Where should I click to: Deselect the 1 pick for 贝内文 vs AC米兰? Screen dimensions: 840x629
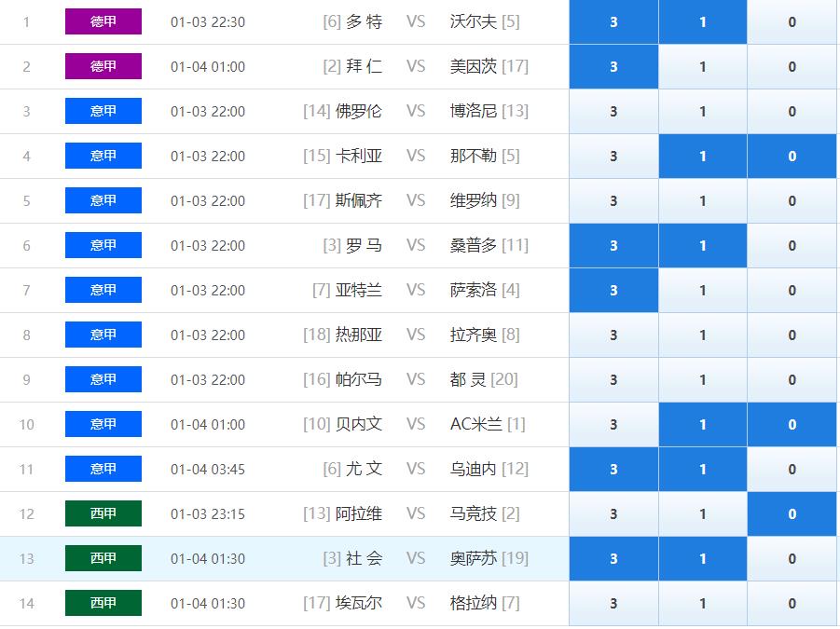702,425
